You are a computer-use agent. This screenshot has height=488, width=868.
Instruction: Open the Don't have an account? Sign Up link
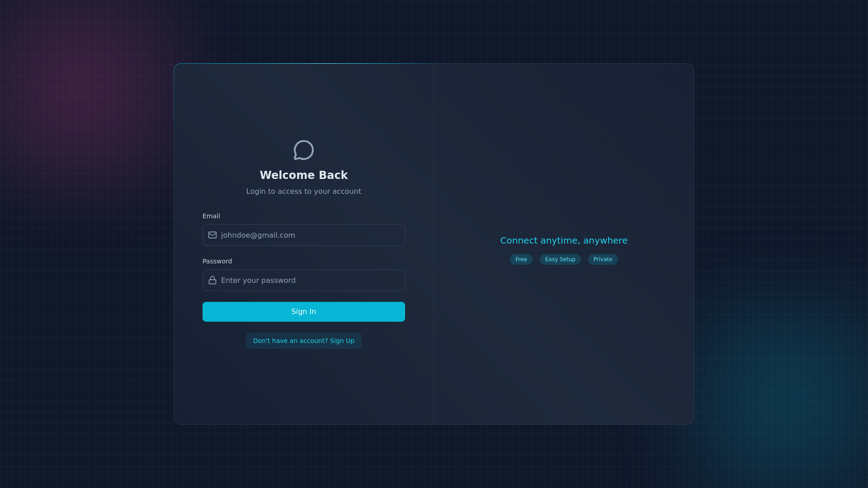click(x=303, y=341)
